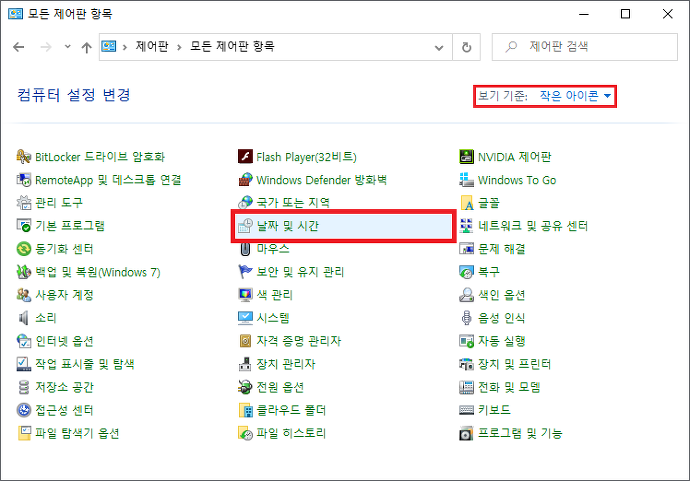Expand chevron after 제어판 breadcrumb
690x481 pixels.
click(x=179, y=47)
